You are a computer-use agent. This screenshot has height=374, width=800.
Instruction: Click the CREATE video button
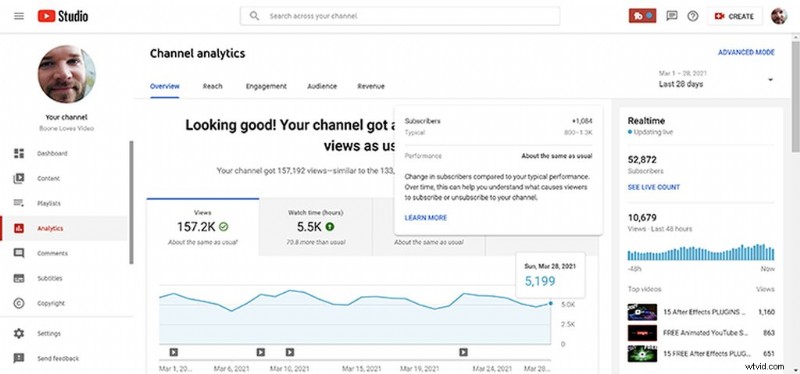(735, 16)
